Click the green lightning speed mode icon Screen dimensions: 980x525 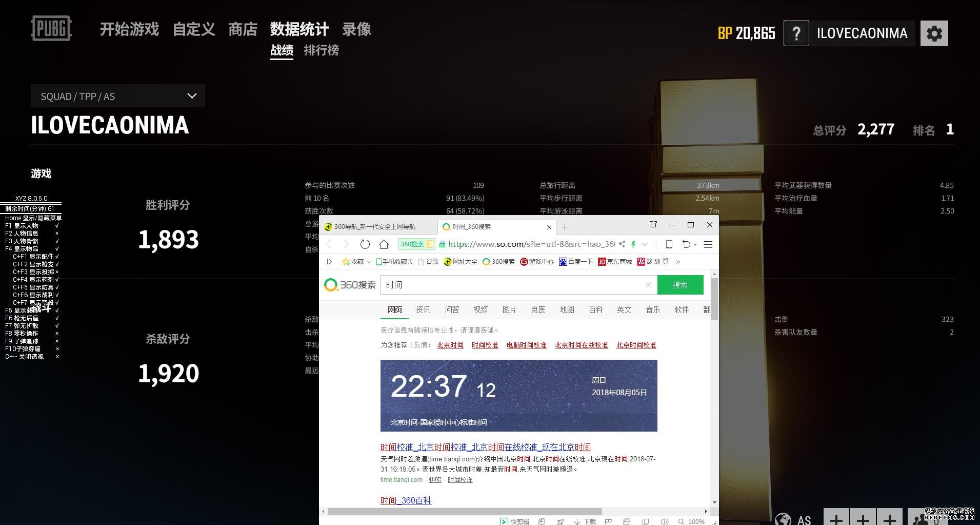(x=633, y=244)
